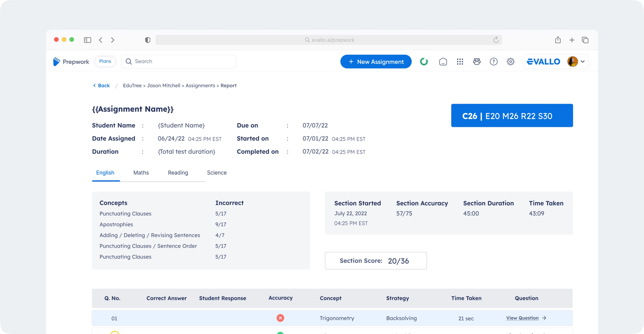Click the Prepwork logo

pyautogui.click(x=71, y=62)
